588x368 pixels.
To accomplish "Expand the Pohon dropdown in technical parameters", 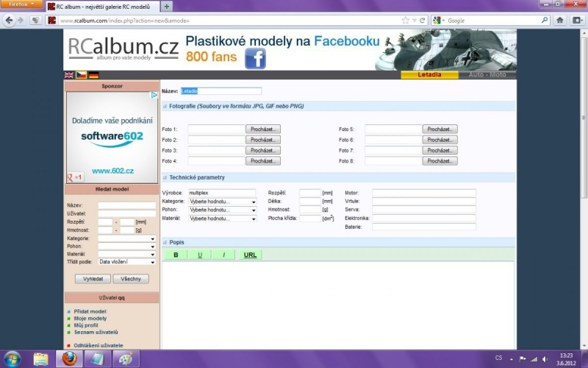I will [223, 210].
